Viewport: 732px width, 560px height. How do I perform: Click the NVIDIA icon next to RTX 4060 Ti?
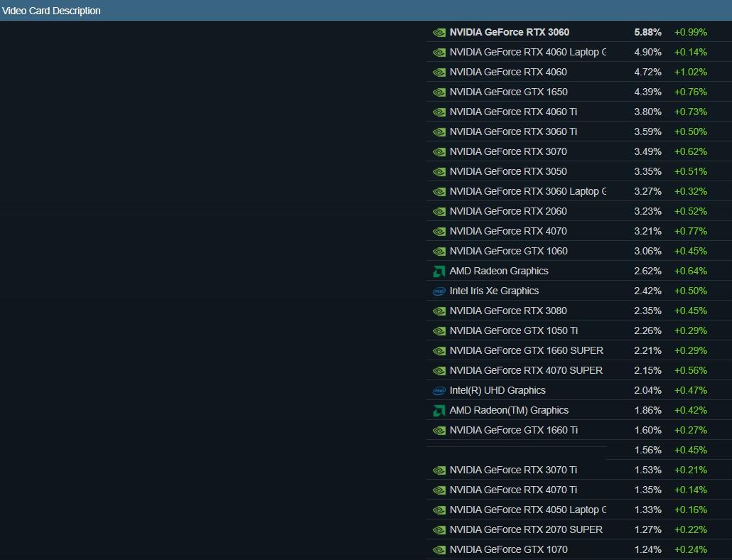(x=438, y=112)
